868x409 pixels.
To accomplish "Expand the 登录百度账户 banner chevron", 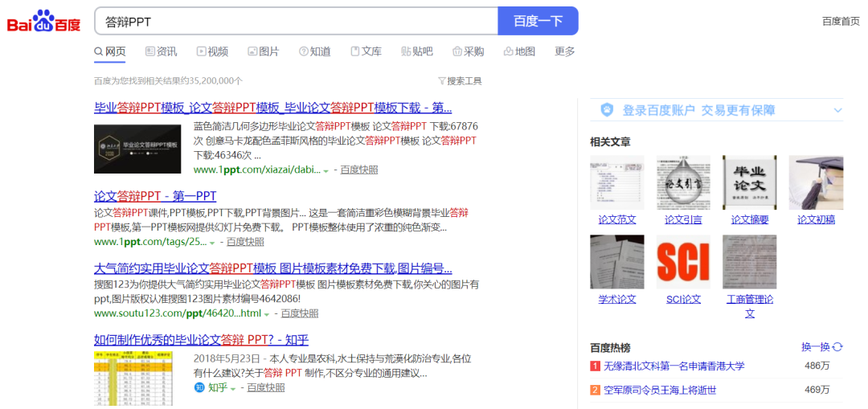I will tap(837, 110).
